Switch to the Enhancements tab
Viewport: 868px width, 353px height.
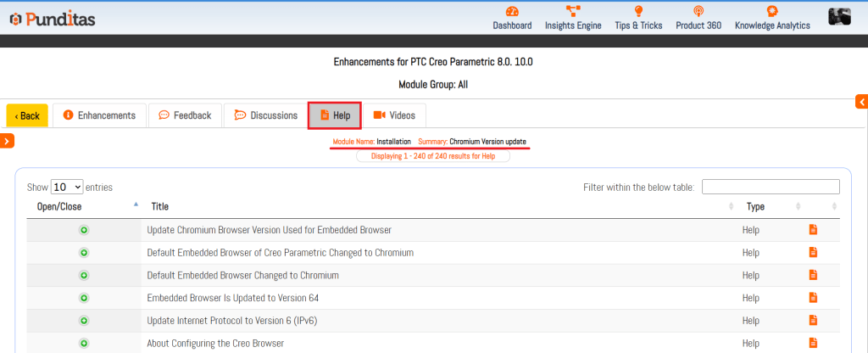tap(99, 115)
